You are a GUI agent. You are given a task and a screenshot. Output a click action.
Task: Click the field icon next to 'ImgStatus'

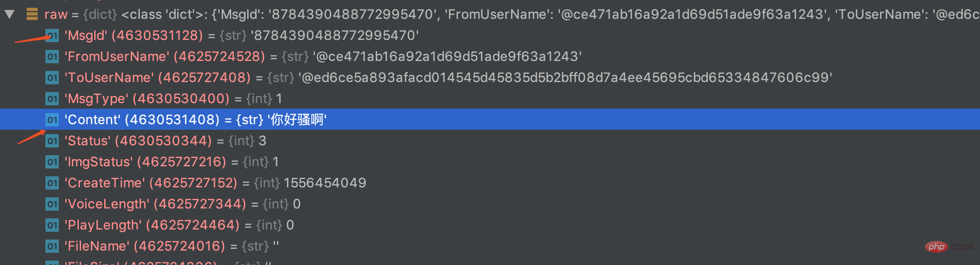pyautogui.click(x=52, y=162)
